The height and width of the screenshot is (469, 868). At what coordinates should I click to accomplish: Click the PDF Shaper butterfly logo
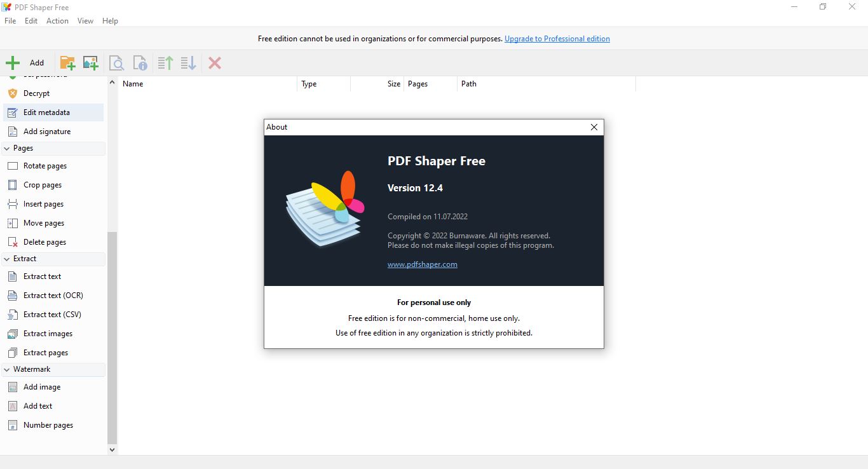(325, 208)
